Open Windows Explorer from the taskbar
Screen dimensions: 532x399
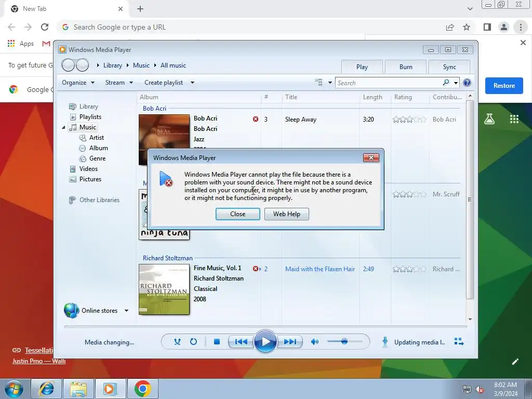78,389
